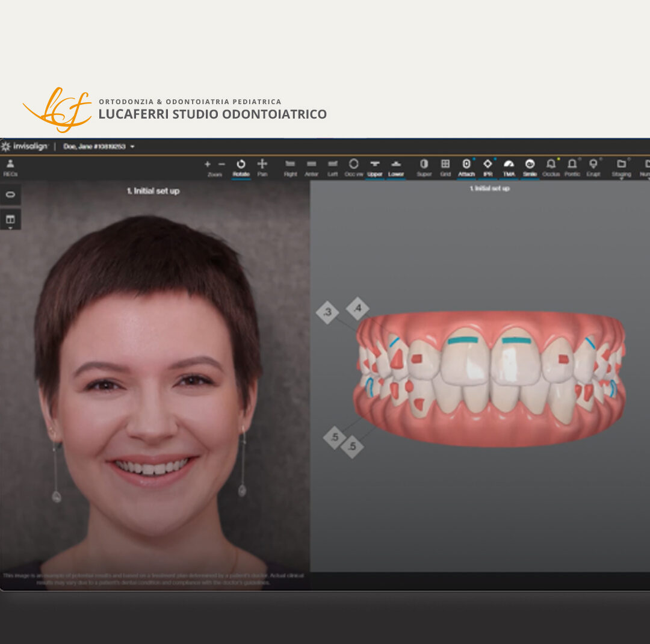The image size is (650, 644).
Task: Toggle the Lower arch visibility
Action: click(395, 164)
